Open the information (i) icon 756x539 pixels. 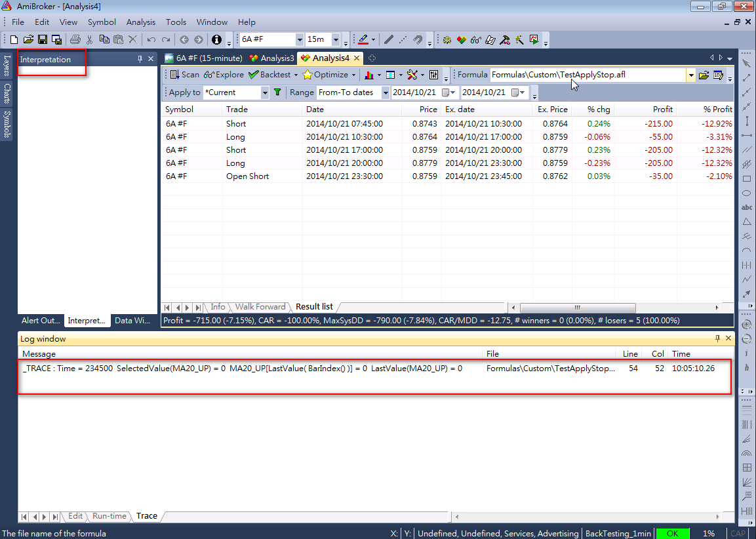point(216,39)
